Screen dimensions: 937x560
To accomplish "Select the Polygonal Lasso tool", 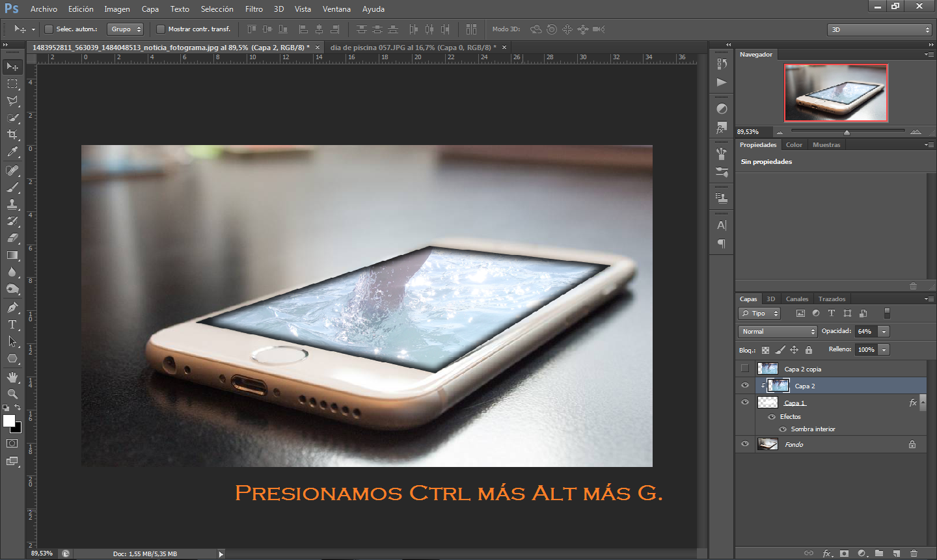I will 12,101.
